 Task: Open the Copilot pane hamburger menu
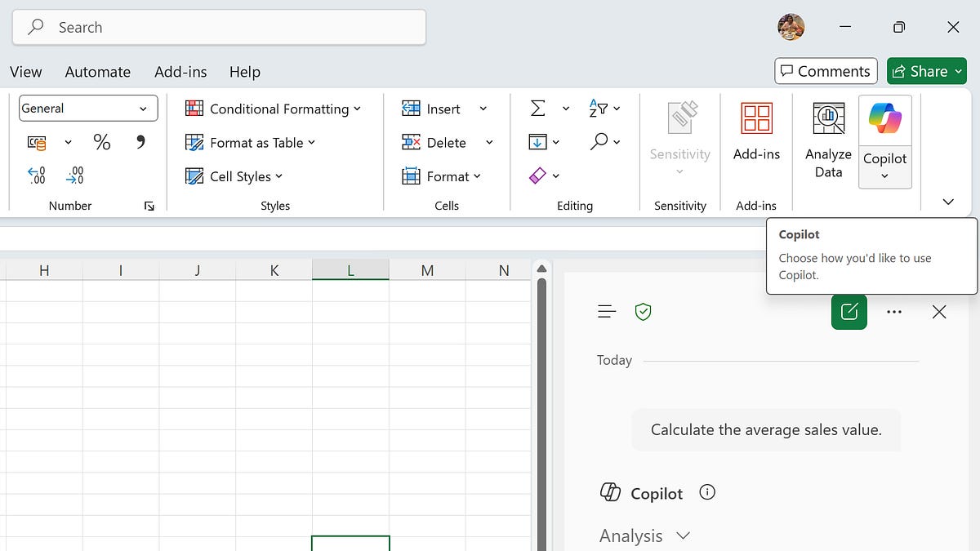point(607,311)
